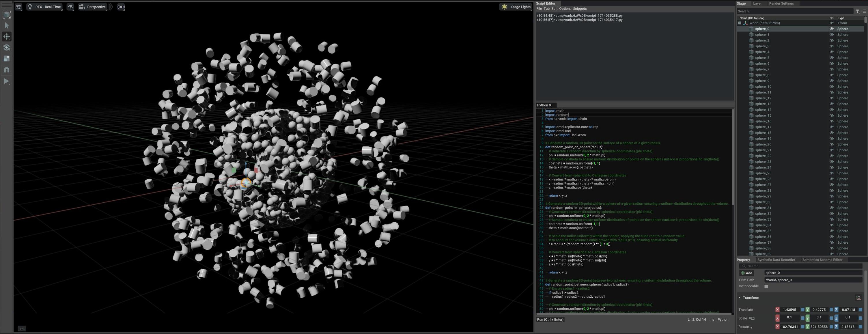Click the Stage filter funnel icon
The height and width of the screenshot is (334, 868).
(858, 12)
